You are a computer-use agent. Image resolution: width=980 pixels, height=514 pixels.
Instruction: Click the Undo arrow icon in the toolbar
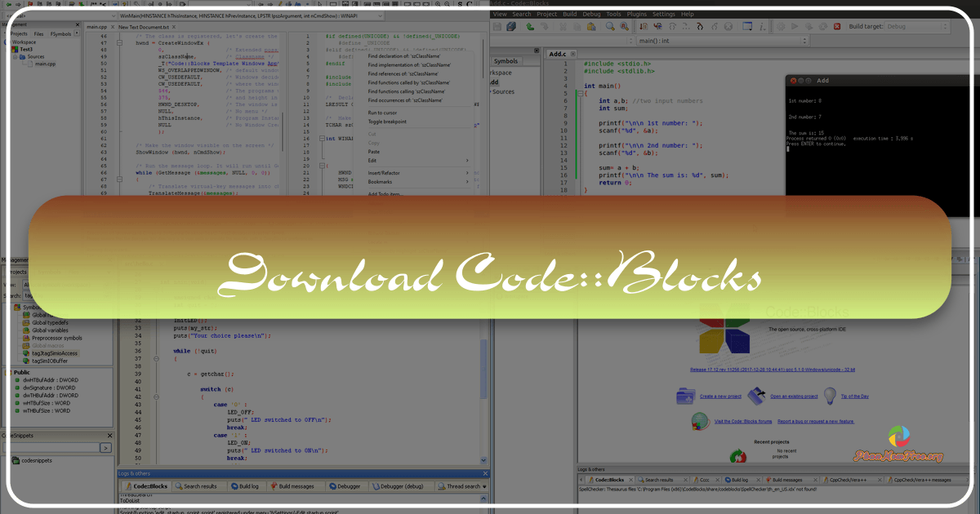[530, 26]
